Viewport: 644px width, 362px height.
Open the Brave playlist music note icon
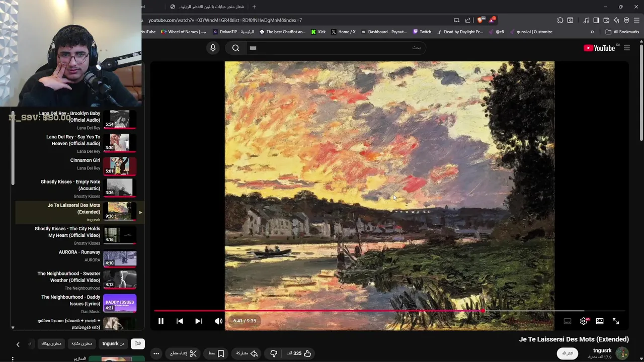[586, 20]
